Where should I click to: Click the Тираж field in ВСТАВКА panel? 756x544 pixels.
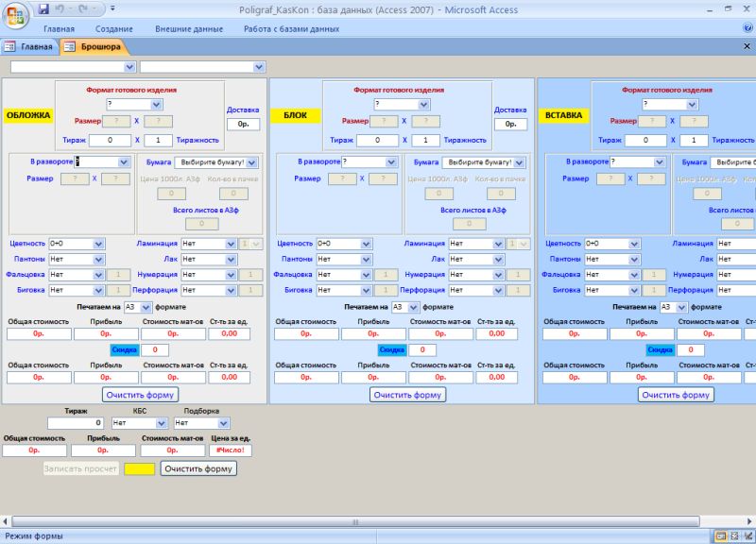(x=645, y=141)
